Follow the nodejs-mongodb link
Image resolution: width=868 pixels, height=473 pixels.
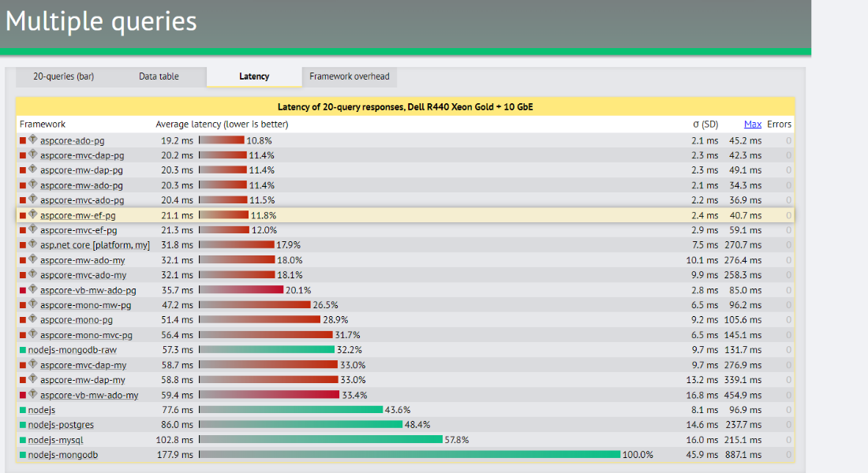(x=63, y=455)
